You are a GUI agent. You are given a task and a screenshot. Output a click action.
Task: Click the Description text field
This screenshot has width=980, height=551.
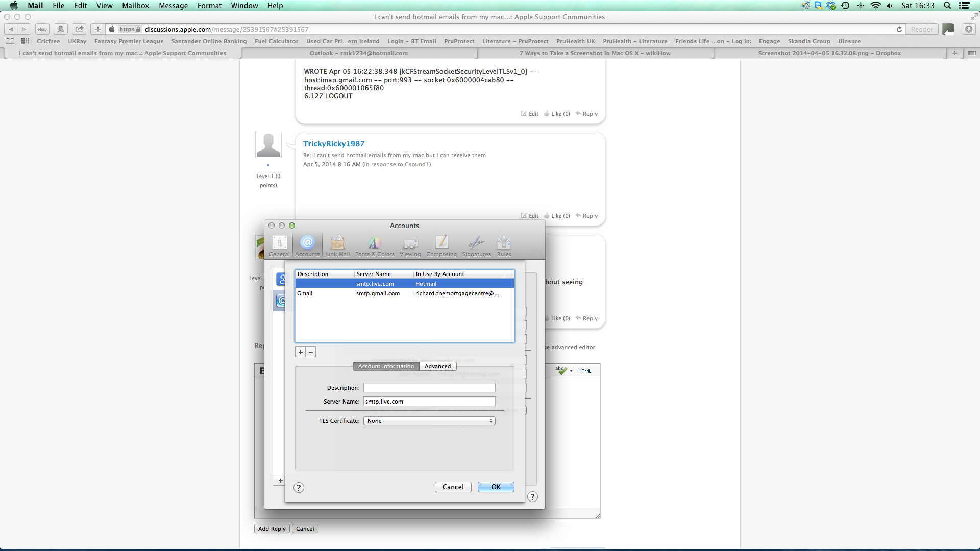click(x=429, y=388)
